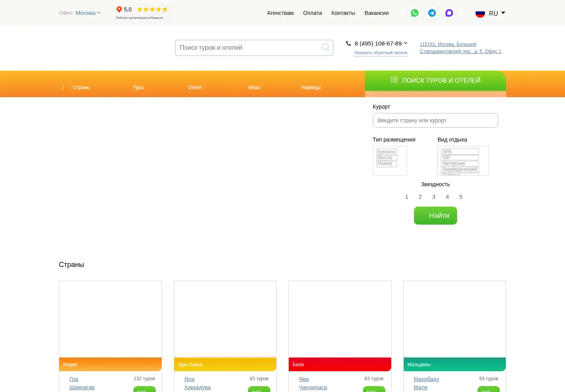
Task: Open the purple chat messenger icon
Action: pyautogui.click(x=449, y=13)
